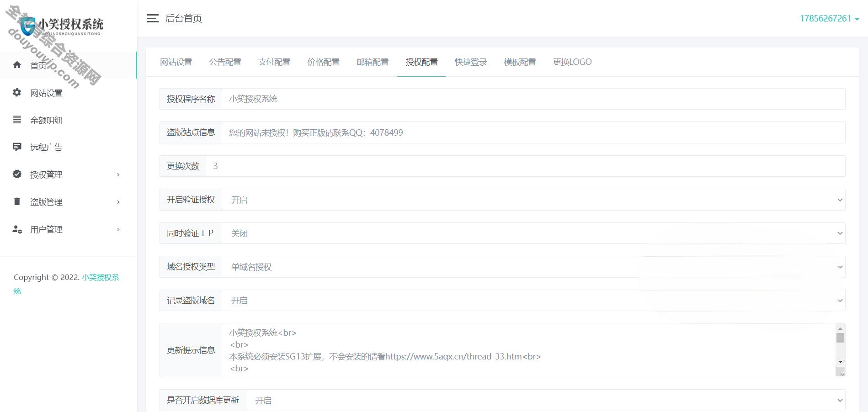Click the 是否开启数据库更新 label
868x412 pixels.
tap(203, 400)
